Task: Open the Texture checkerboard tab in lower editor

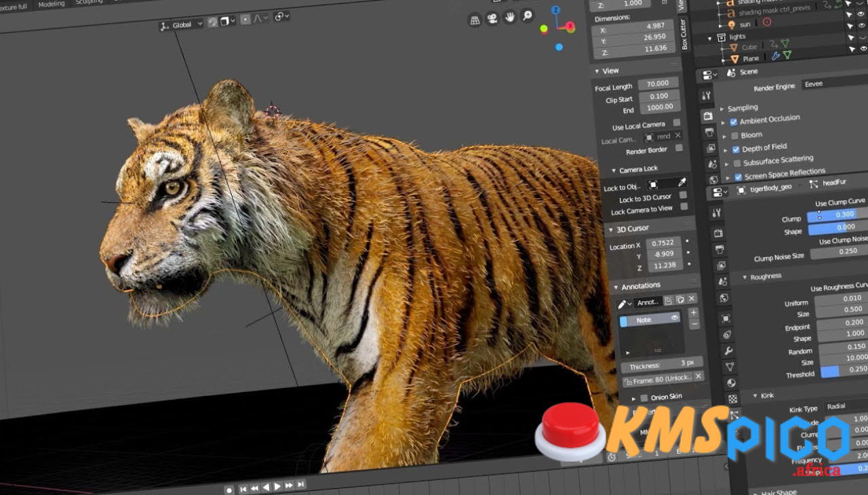Action: tap(733, 399)
